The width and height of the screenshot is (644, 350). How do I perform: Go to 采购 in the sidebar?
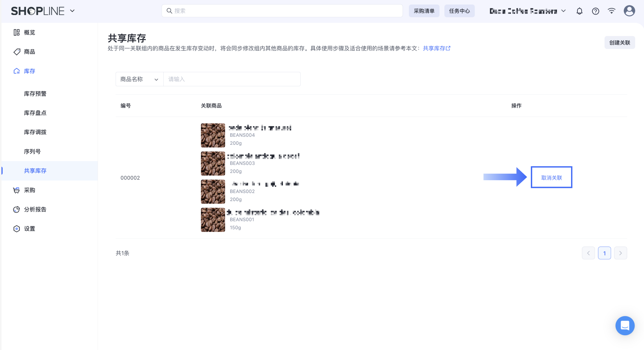[29, 190]
